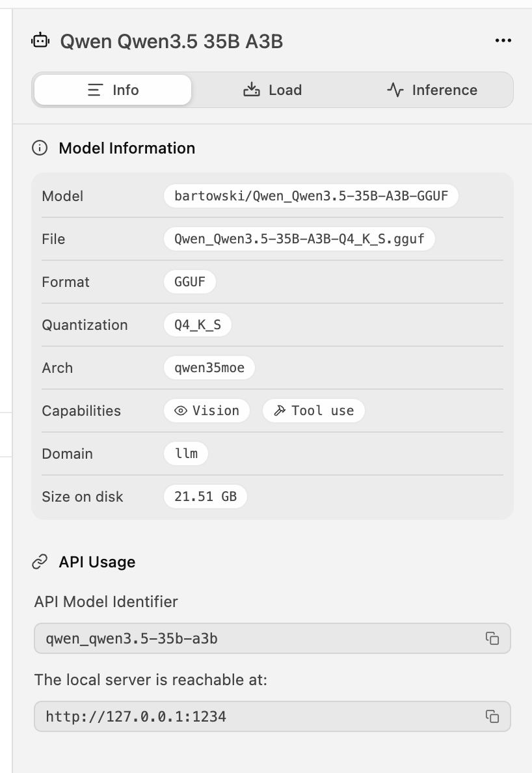The height and width of the screenshot is (773, 532).
Task: Copy the local server address
Action: (x=492, y=716)
